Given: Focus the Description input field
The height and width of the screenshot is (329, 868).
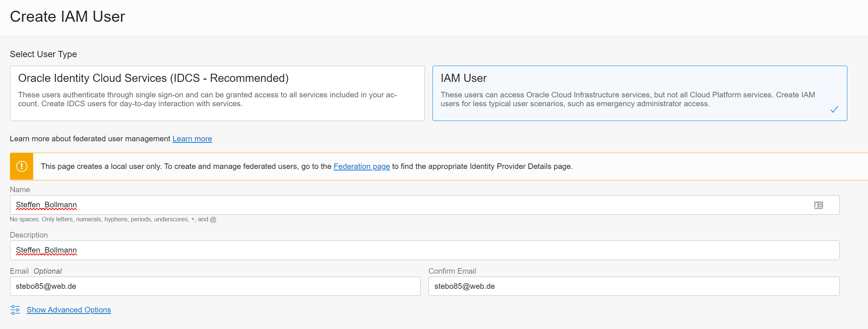Looking at the screenshot, I should [424, 250].
